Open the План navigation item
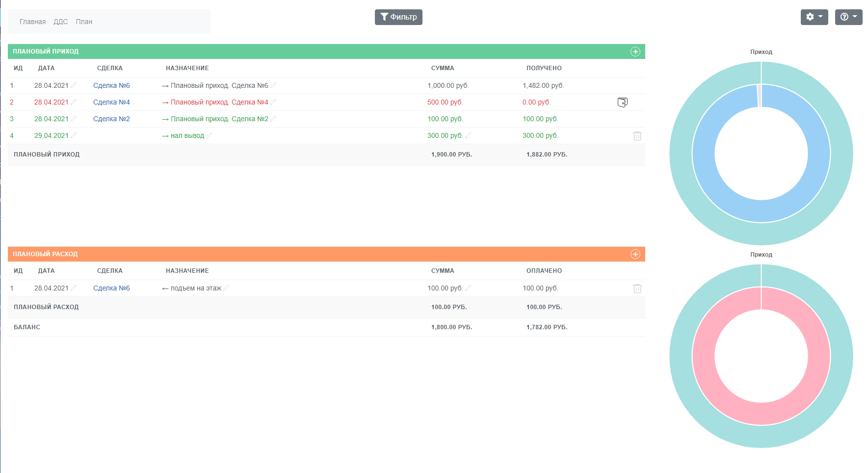 click(x=84, y=22)
